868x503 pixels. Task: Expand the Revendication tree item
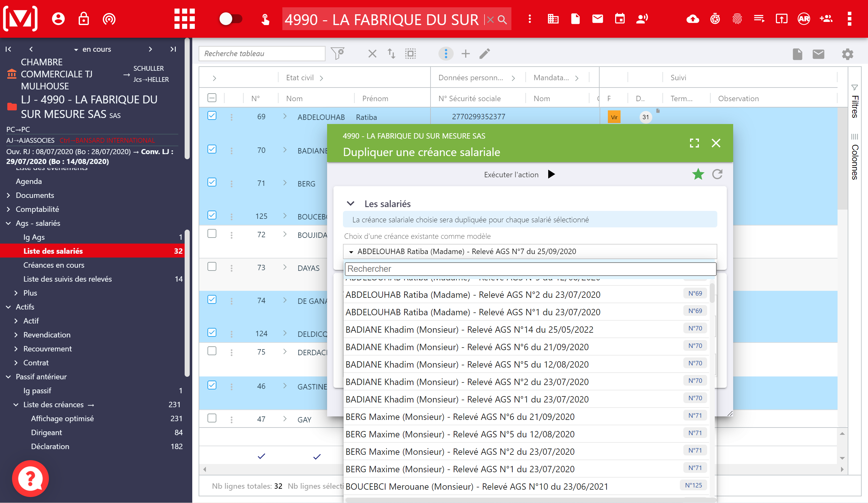pyautogui.click(x=16, y=335)
